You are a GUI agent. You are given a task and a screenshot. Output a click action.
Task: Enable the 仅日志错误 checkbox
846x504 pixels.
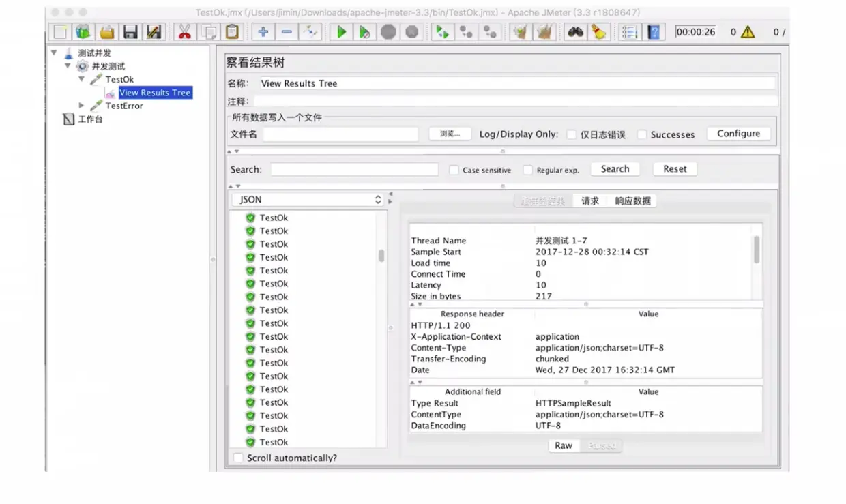pyautogui.click(x=572, y=135)
